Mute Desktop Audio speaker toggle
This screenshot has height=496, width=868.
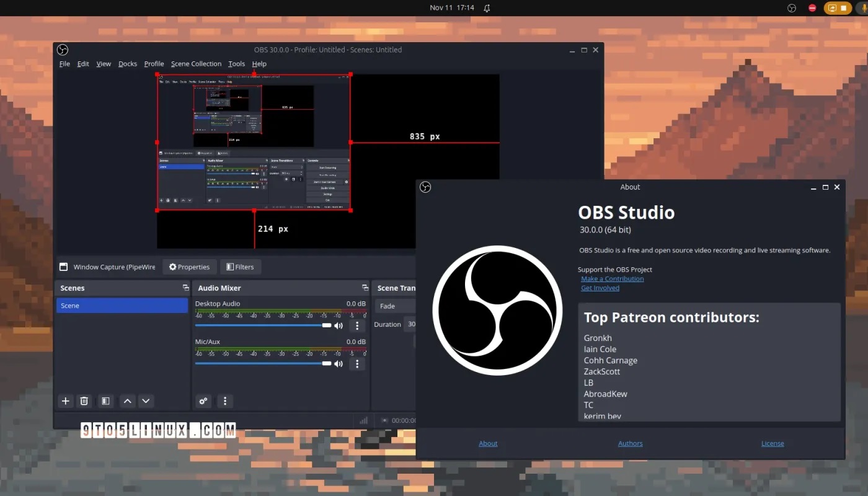(339, 325)
